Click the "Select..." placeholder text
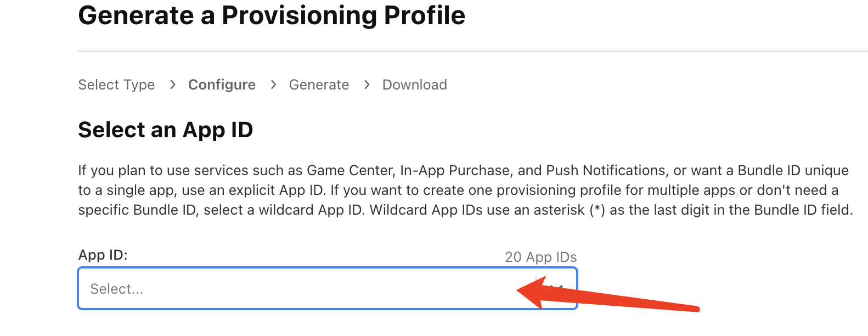The image size is (868, 336). point(117,289)
